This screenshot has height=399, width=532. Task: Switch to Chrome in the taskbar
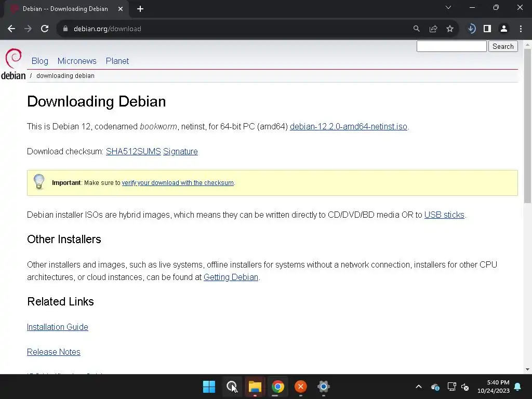(277, 387)
